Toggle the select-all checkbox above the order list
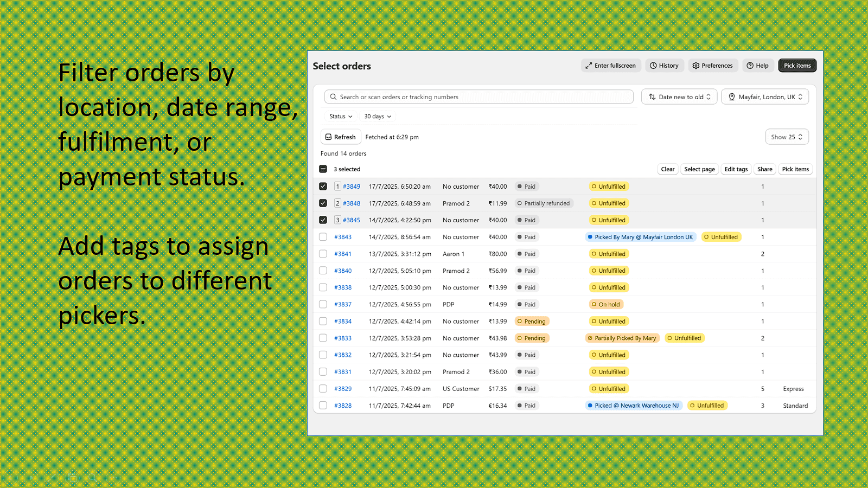 click(322, 169)
